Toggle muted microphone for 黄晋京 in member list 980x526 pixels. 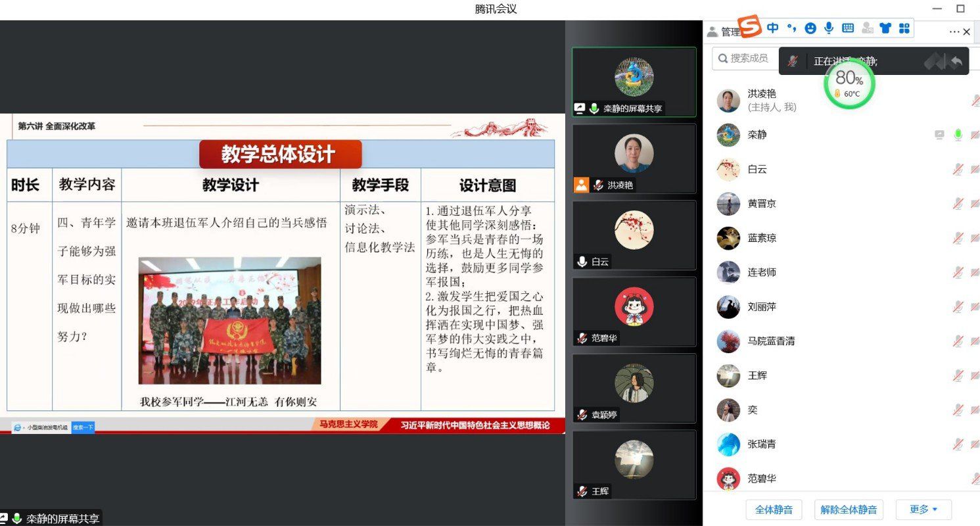tap(958, 204)
